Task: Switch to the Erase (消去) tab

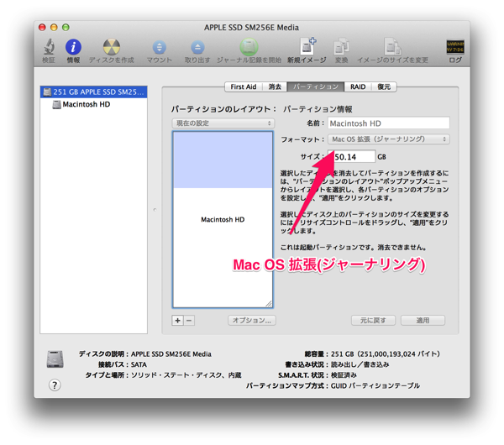Action: click(x=275, y=86)
